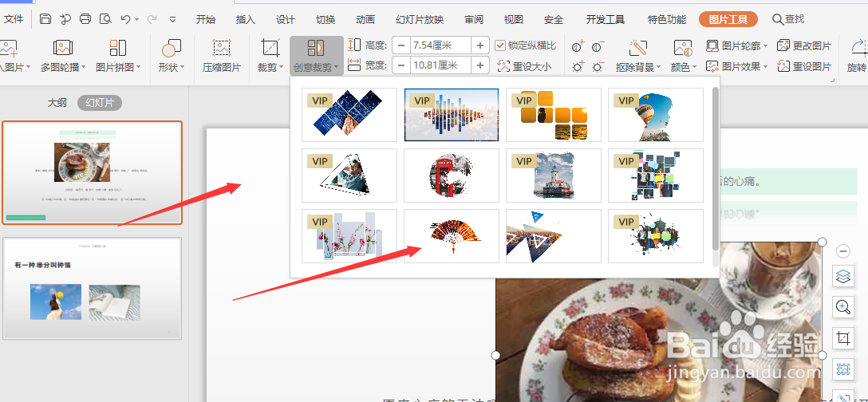The height and width of the screenshot is (402, 868).
Task: Click the increase contrast icon
Action: pos(578,46)
